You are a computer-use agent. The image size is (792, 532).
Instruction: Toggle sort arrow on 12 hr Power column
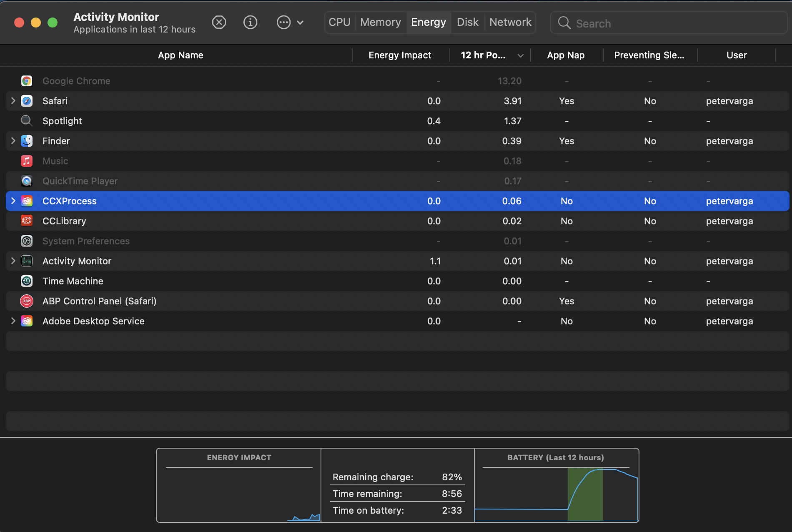(521, 55)
